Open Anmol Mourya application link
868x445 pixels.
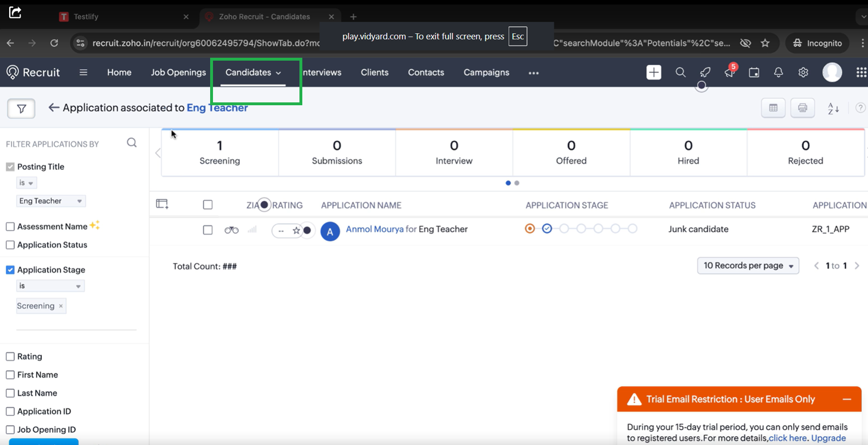pyautogui.click(x=374, y=229)
